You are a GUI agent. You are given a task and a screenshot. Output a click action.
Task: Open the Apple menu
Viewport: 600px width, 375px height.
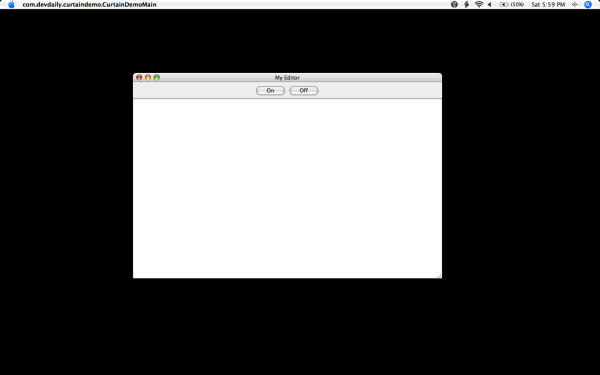(11, 5)
